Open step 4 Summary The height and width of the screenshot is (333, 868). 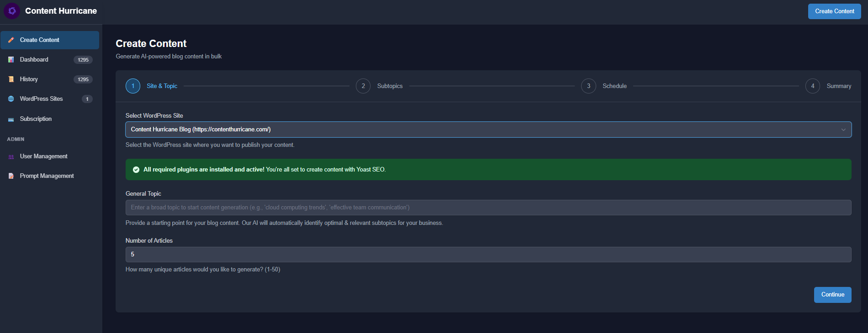point(813,86)
